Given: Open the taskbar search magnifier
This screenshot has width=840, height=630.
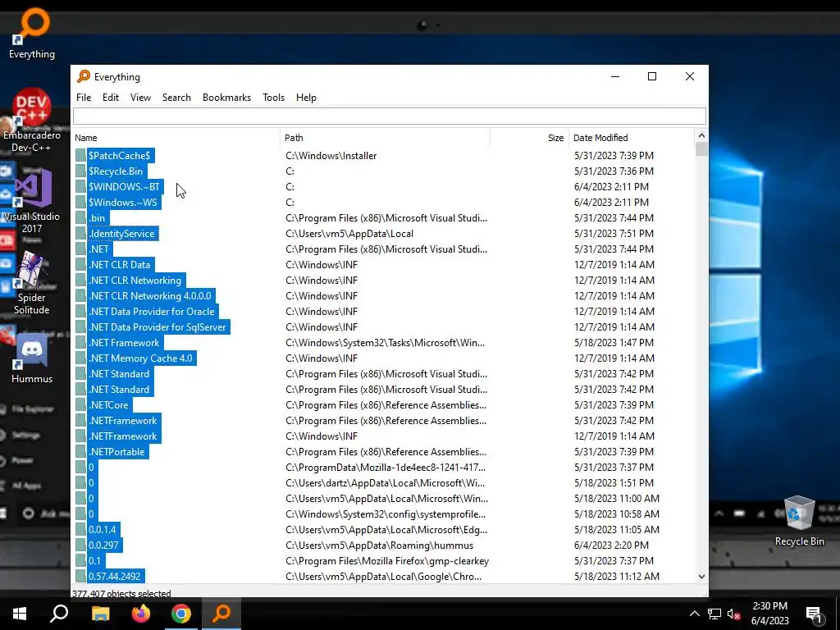Looking at the screenshot, I should point(59,614).
